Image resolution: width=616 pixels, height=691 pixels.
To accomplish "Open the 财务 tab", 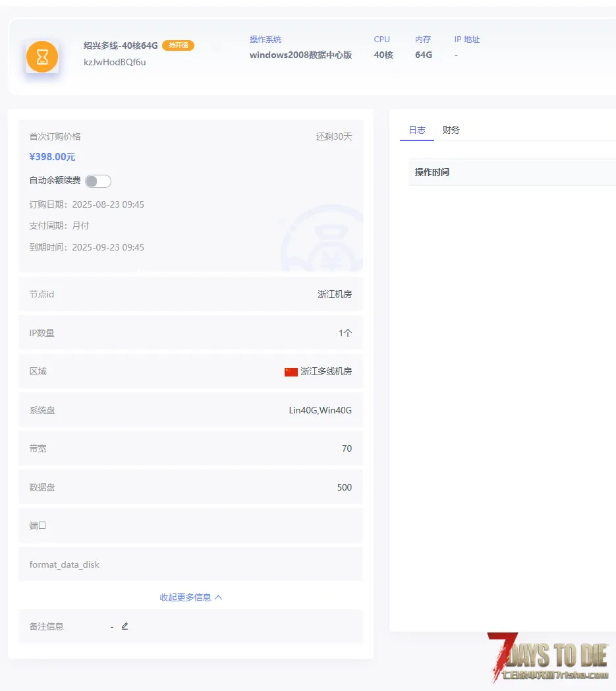I will [451, 130].
